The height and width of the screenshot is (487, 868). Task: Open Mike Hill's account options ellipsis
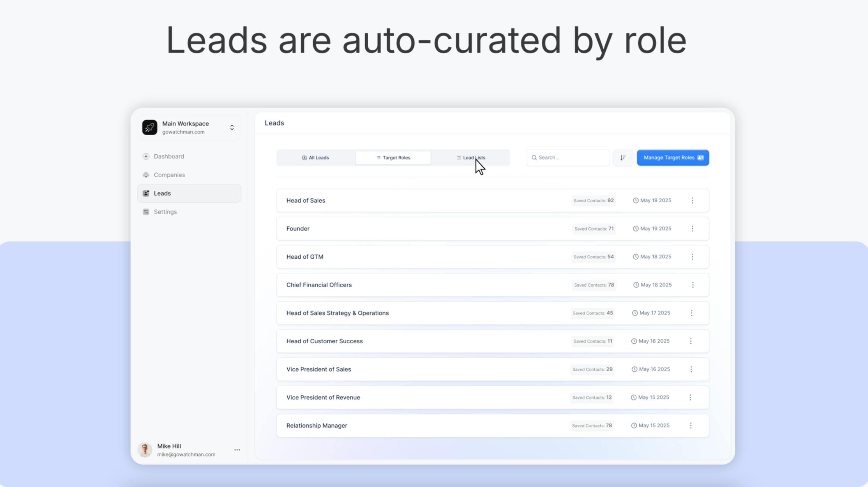(237, 450)
